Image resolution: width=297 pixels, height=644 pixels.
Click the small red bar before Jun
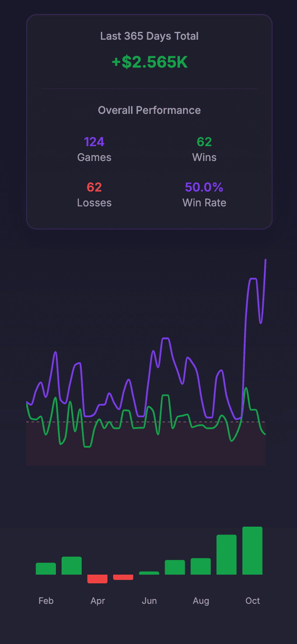pyautogui.click(x=123, y=578)
